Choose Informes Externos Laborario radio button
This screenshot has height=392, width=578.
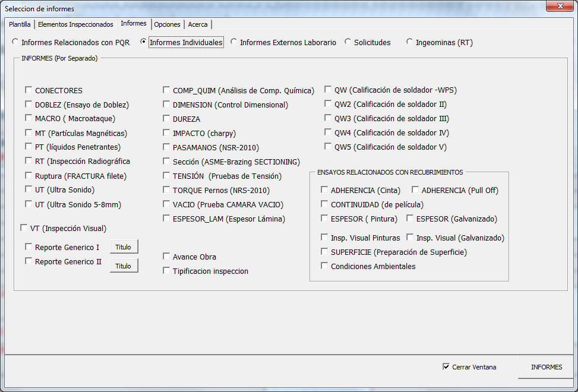(234, 42)
